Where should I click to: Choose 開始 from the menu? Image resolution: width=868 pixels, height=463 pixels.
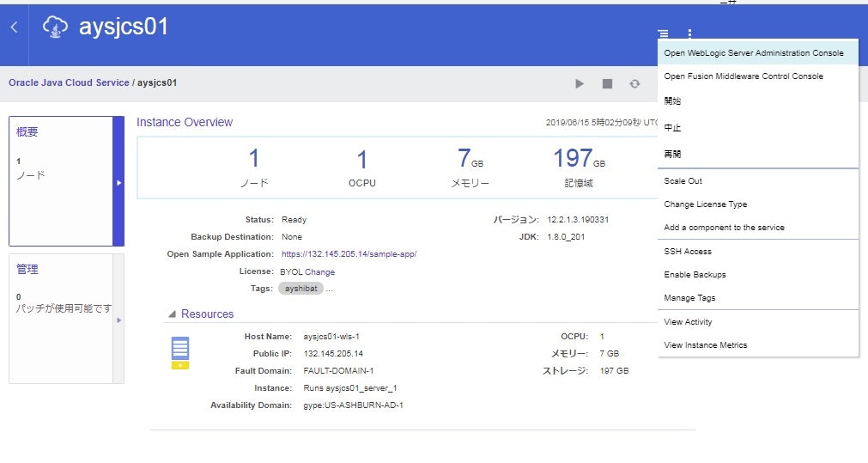click(x=758, y=101)
